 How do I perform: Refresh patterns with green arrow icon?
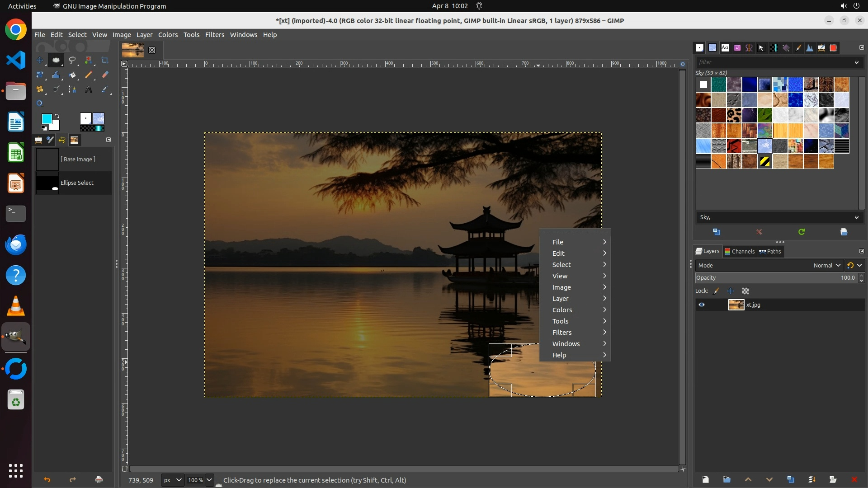pos(802,232)
